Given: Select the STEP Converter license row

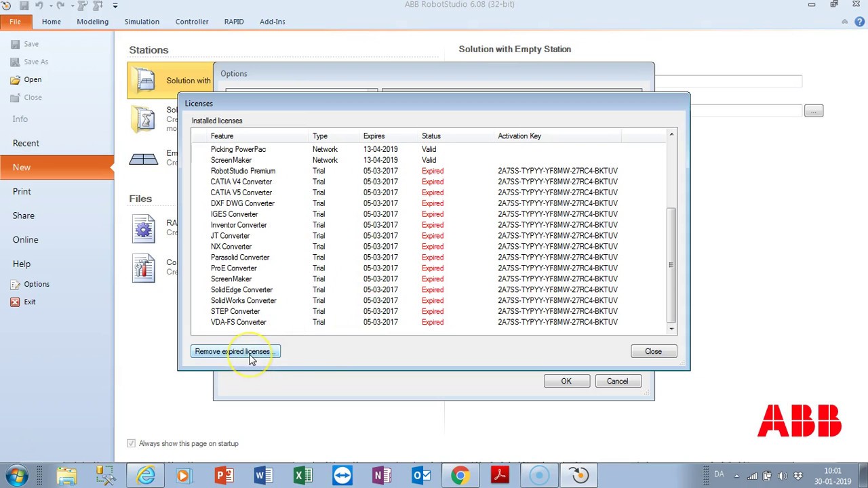Looking at the screenshot, I should [x=429, y=311].
